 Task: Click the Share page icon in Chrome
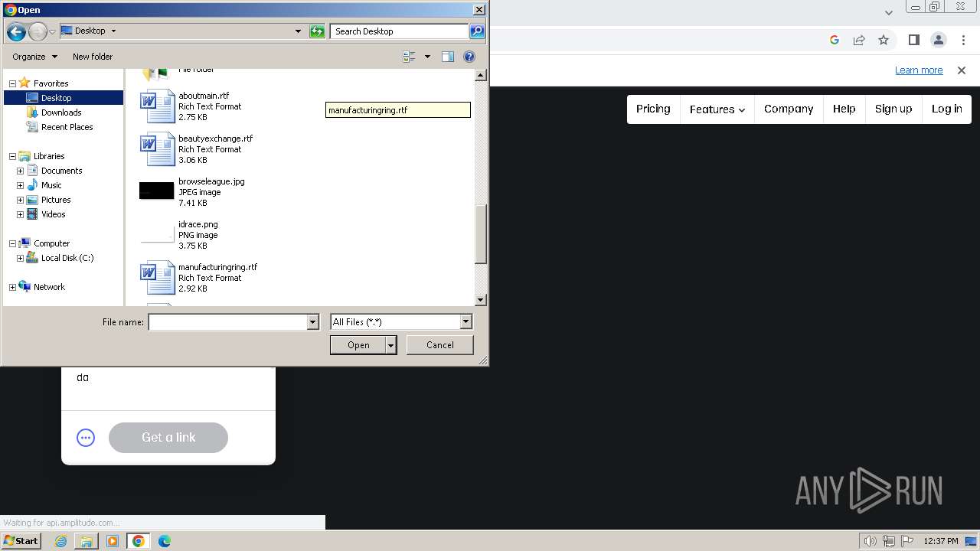[859, 40]
